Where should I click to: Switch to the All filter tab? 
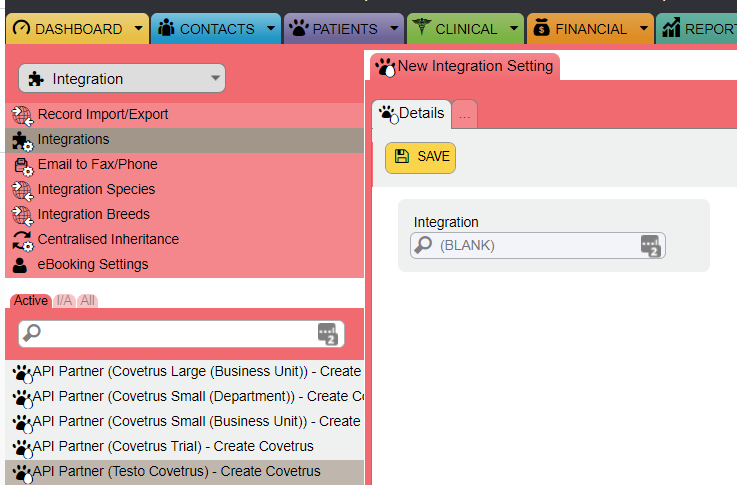coord(88,300)
